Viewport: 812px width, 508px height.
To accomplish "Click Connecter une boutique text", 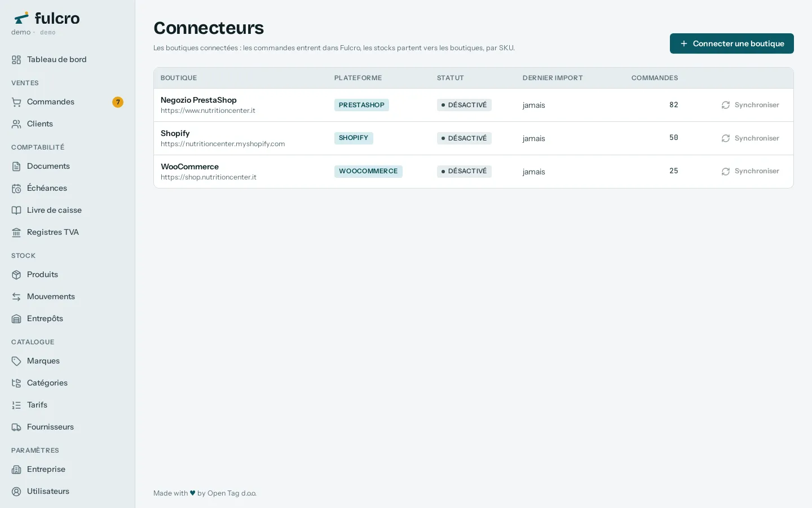I will click(x=738, y=43).
